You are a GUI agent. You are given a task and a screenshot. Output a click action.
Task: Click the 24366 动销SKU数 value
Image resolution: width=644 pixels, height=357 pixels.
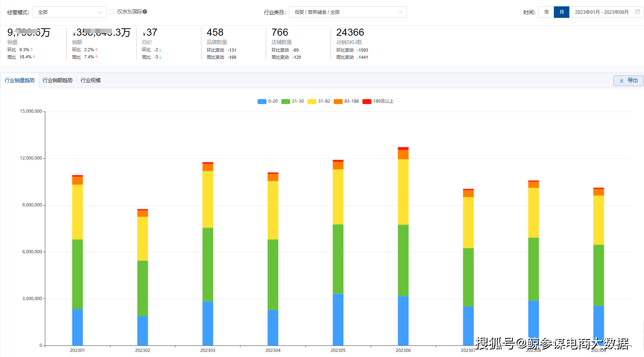(x=350, y=33)
